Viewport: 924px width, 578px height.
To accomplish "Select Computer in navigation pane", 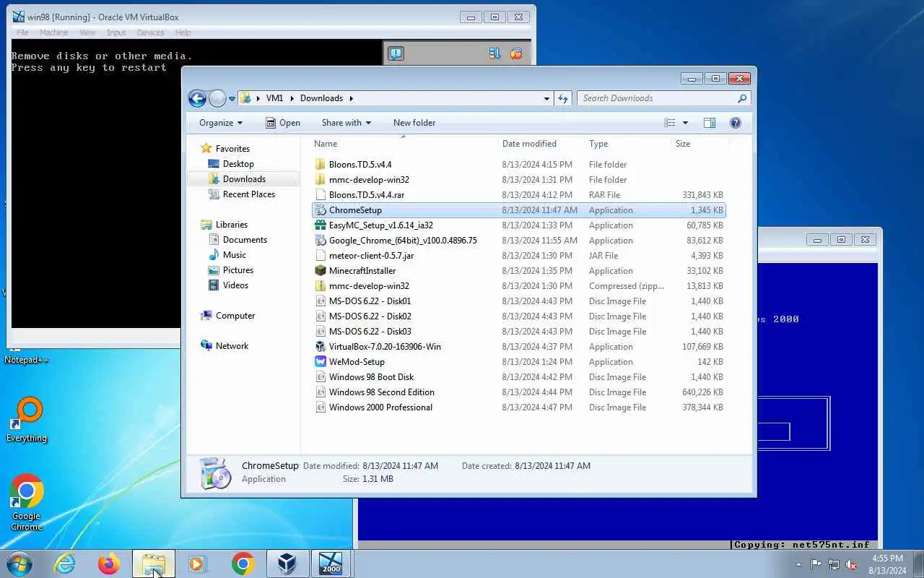I will (235, 316).
